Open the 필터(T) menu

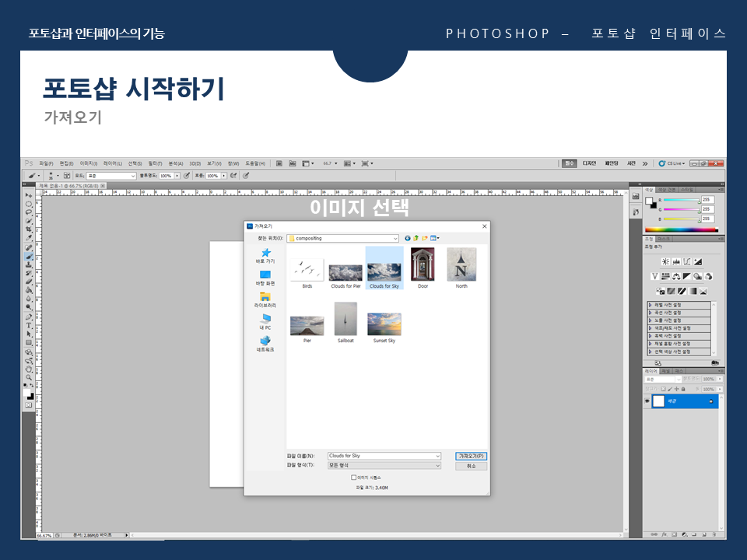pyautogui.click(x=155, y=163)
